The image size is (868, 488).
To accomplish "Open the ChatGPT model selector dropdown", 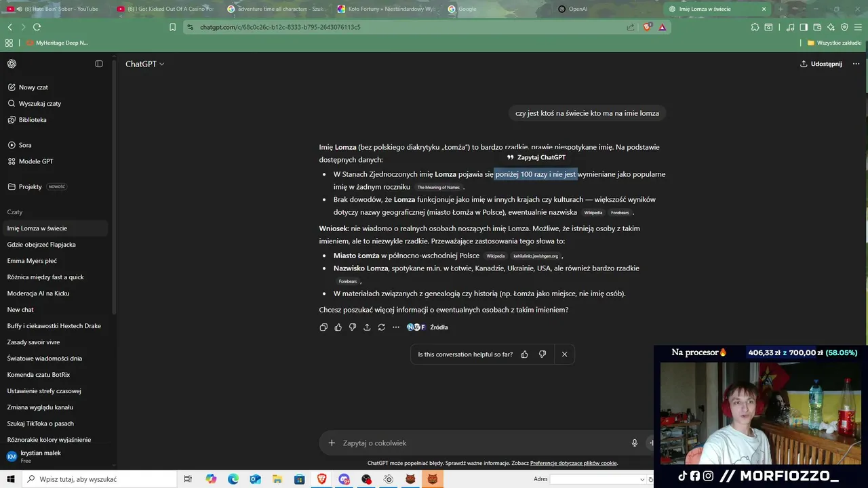I will (144, 64).
